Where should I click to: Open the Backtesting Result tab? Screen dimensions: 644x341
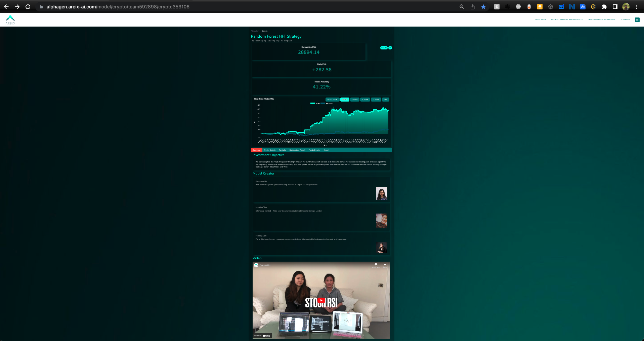[297, 150]
